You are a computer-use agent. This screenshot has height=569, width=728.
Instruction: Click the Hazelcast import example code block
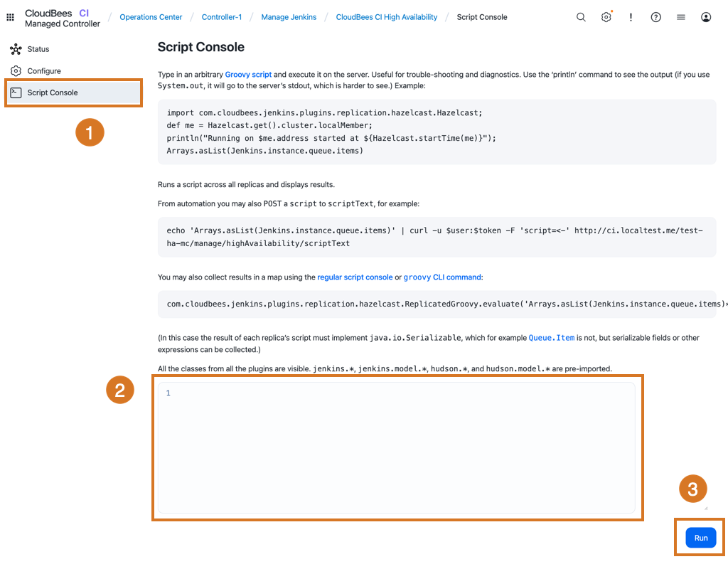coord(437,132)
